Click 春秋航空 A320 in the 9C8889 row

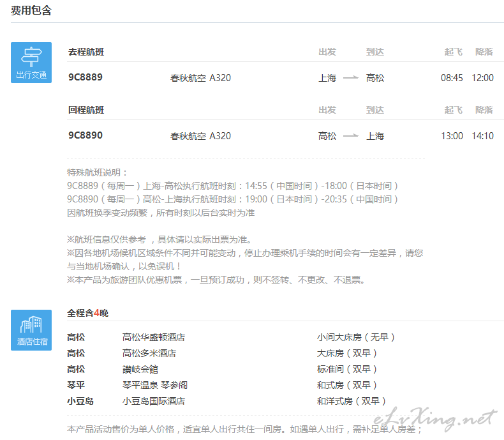click(200, 78)
